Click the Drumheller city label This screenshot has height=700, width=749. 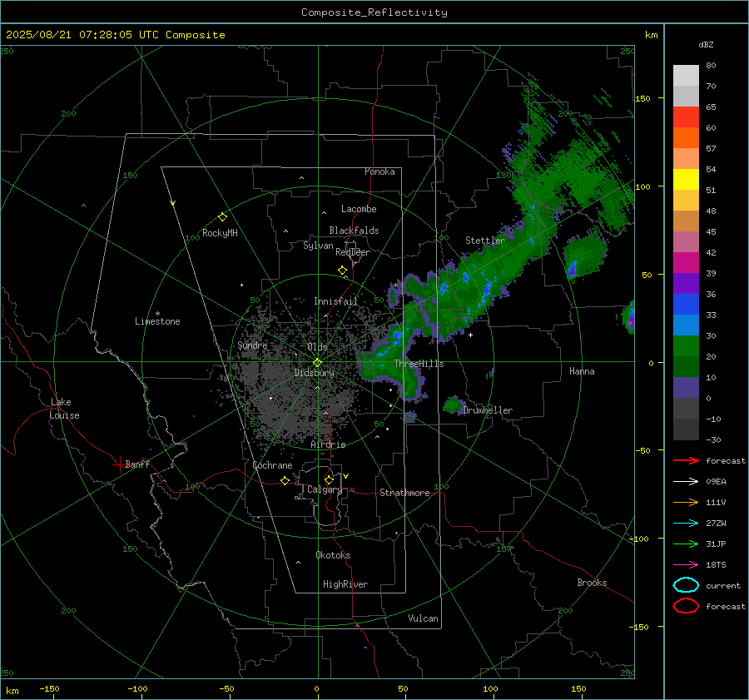coord(488,410)
